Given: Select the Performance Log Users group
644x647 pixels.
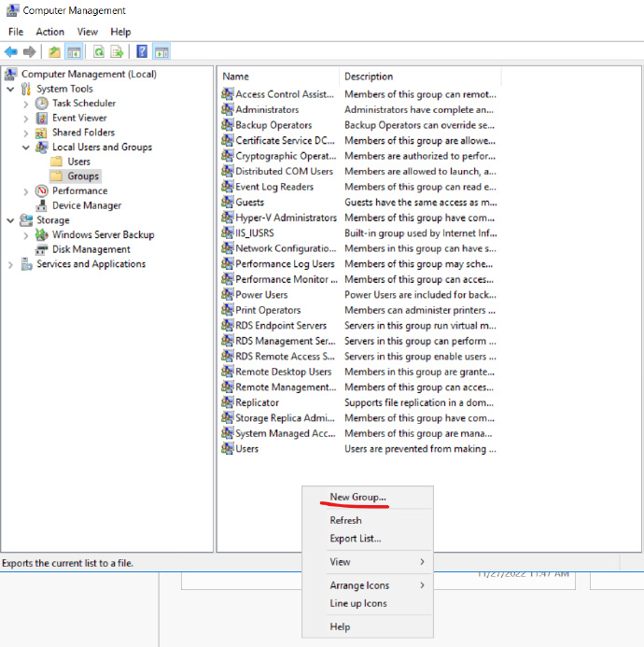Looking at the screenshot, I should click(285, 263).
